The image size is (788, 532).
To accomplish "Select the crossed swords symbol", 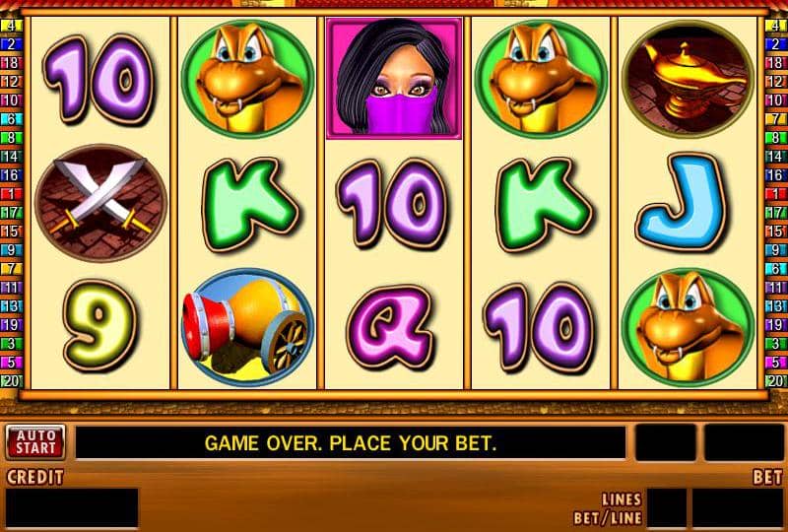I will click(100, 203).
